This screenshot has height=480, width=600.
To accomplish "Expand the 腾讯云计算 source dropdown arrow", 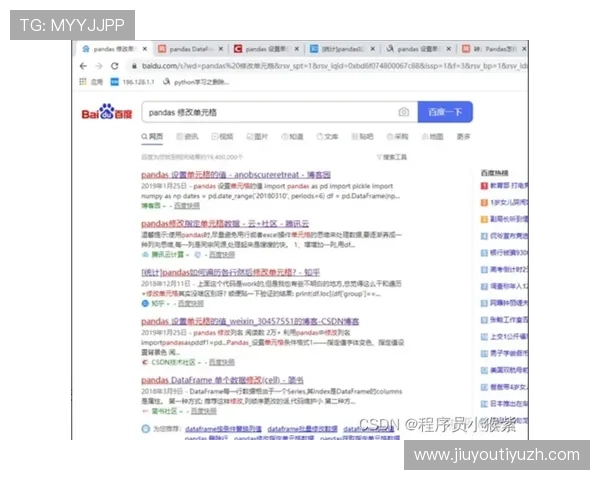I will click(x=188, y=255).
